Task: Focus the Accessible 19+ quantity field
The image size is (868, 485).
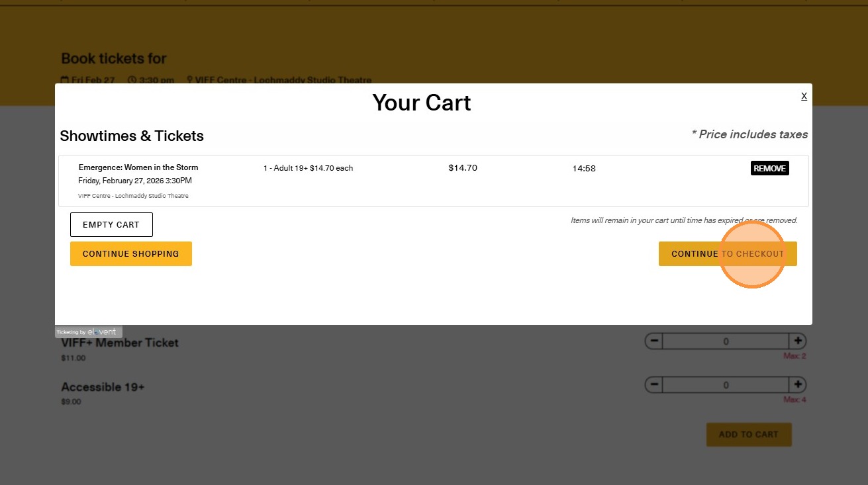Action: (726, 384)
